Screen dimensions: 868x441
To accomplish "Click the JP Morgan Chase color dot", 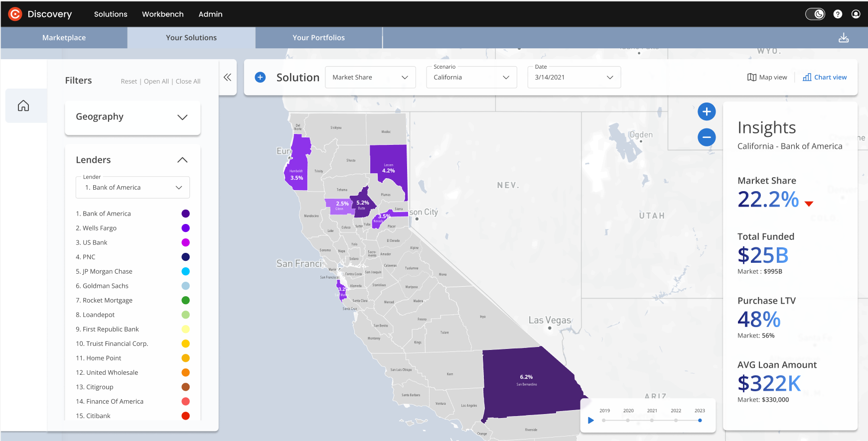I will [185, 271].
